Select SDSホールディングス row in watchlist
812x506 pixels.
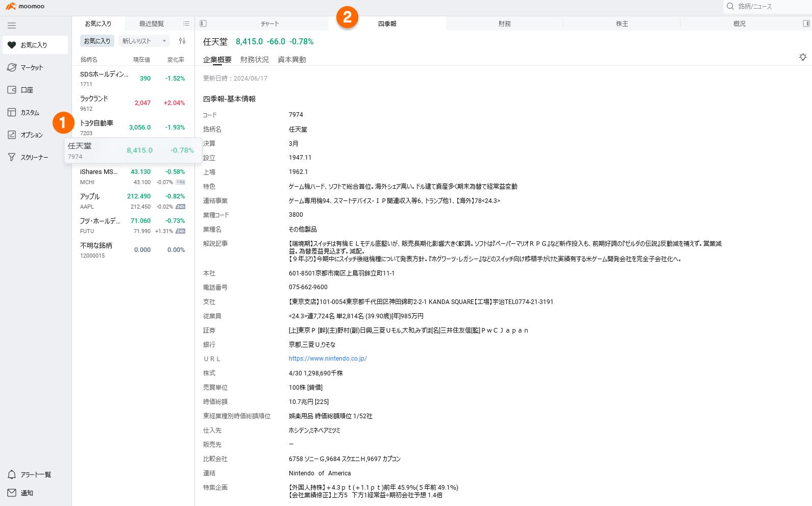(x=133, y=79)
